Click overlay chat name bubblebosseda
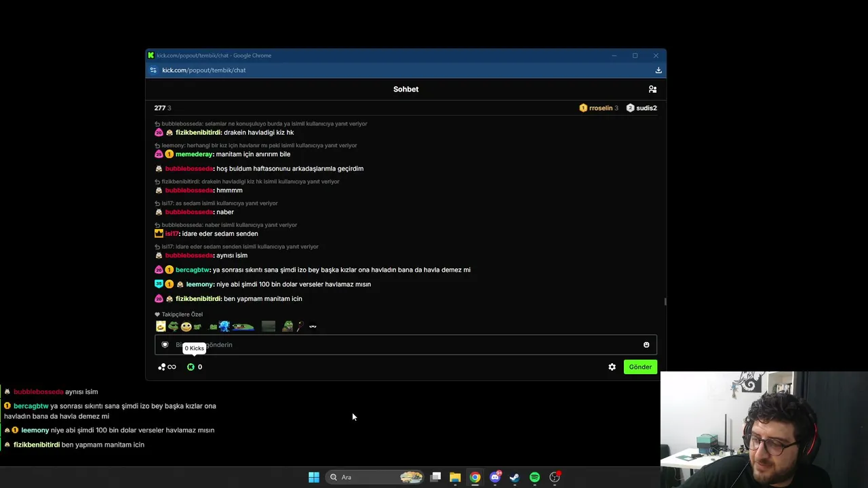Image resolution: width=868 pixels, height=488 pixels. 38,392
